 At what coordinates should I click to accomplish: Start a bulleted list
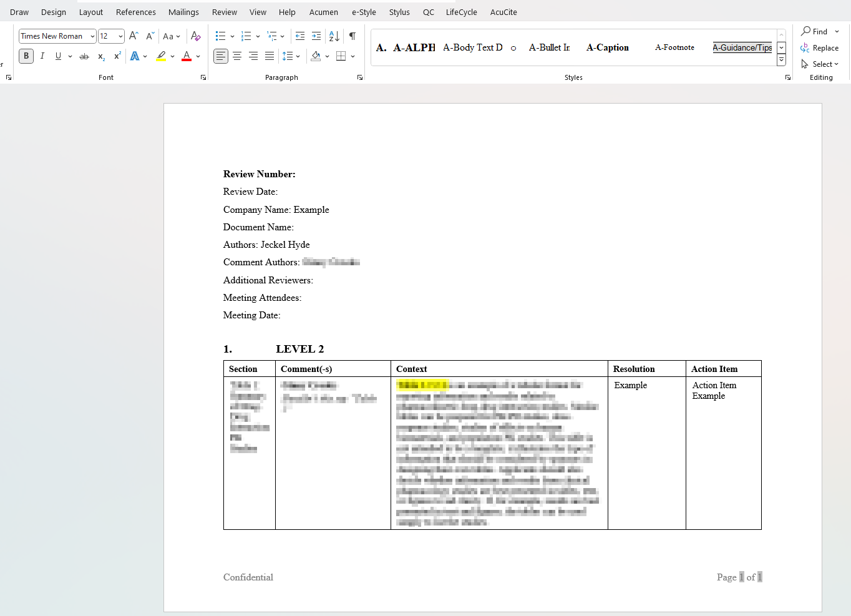(x=220, y=36)
